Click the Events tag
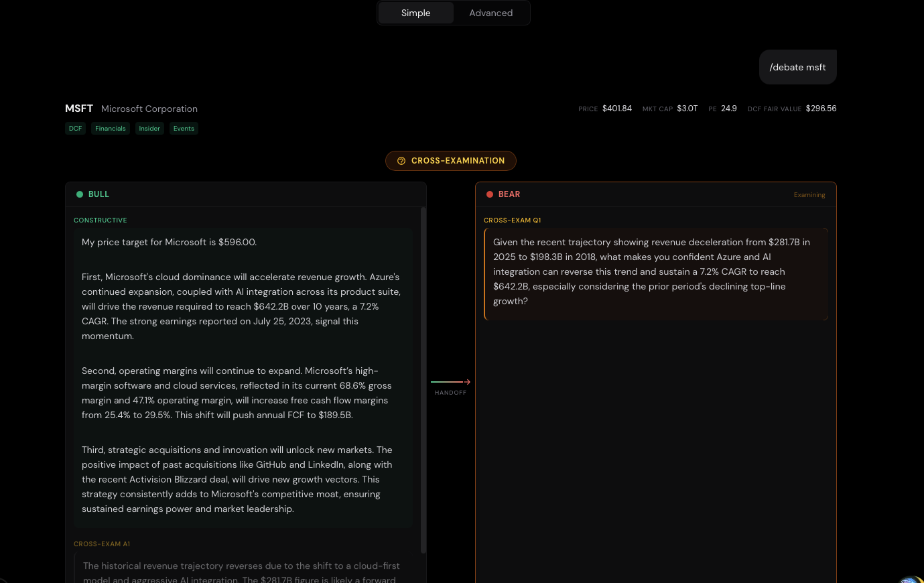 184,128
